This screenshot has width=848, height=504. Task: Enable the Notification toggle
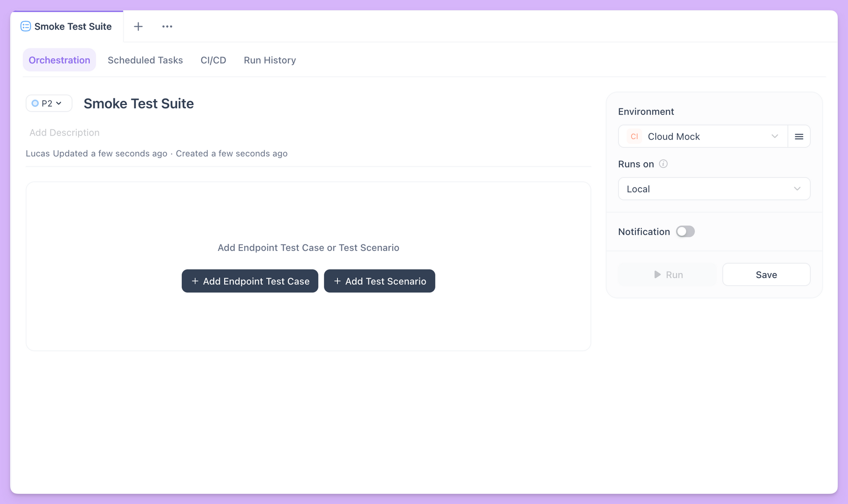coord(685,231)
